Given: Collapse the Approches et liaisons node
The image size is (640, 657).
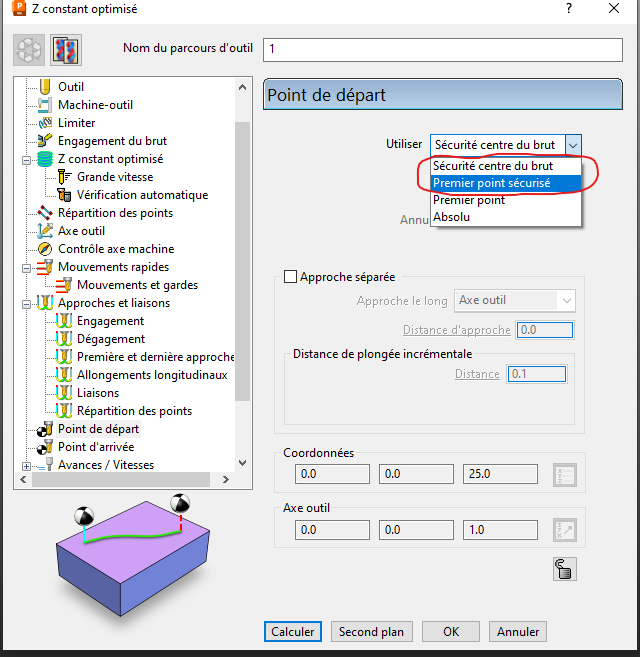Looking at the screenshot, I should click(x=25, y=303).
